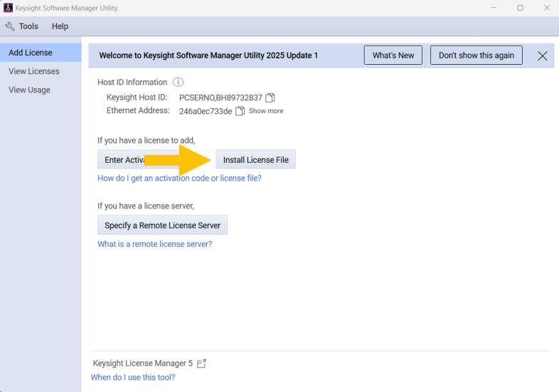Switch to View Usage
This screenshot has width=559, height=392.
(x=41, y=90)
